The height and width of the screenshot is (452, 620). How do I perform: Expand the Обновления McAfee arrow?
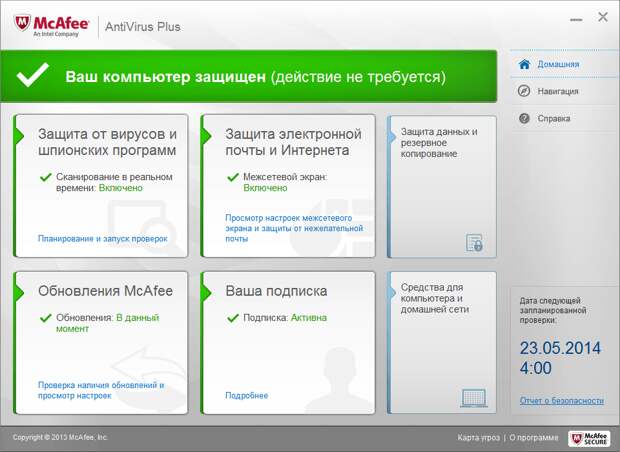point(19,292)
